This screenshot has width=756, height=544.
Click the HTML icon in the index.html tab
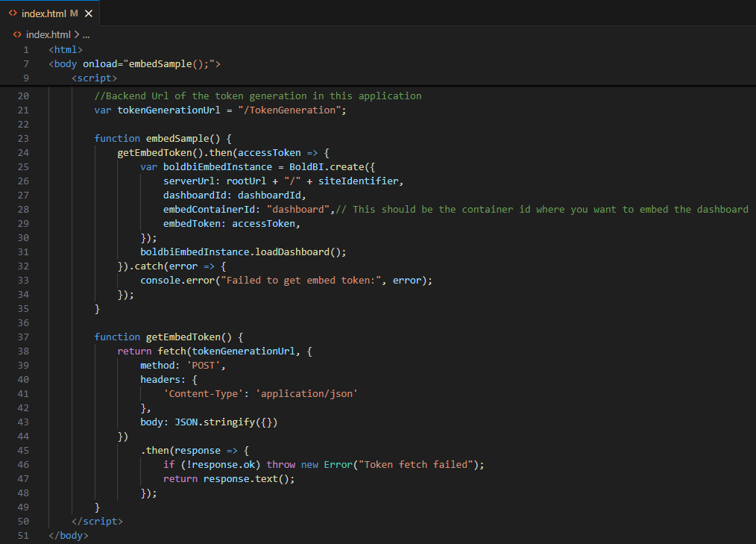click(x=11, y=13)
